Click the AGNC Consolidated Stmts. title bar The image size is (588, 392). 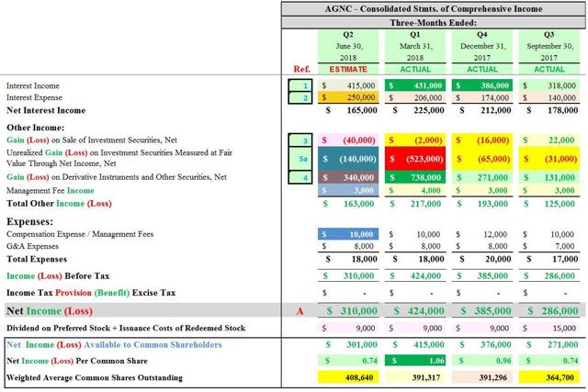pos(434,9)
